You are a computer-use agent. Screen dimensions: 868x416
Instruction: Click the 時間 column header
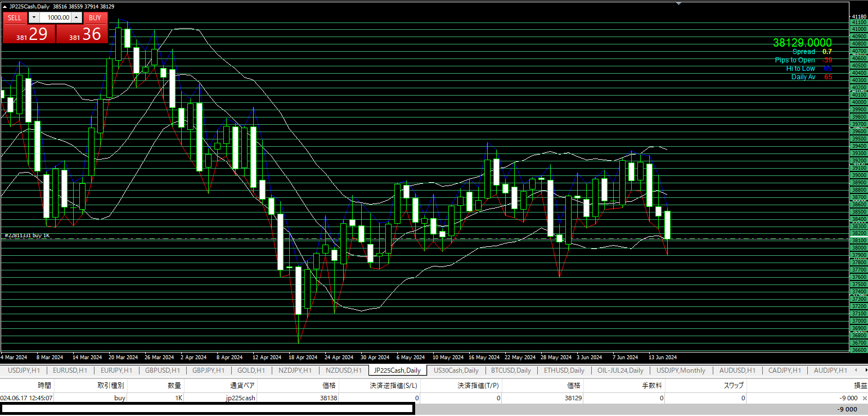44,386
